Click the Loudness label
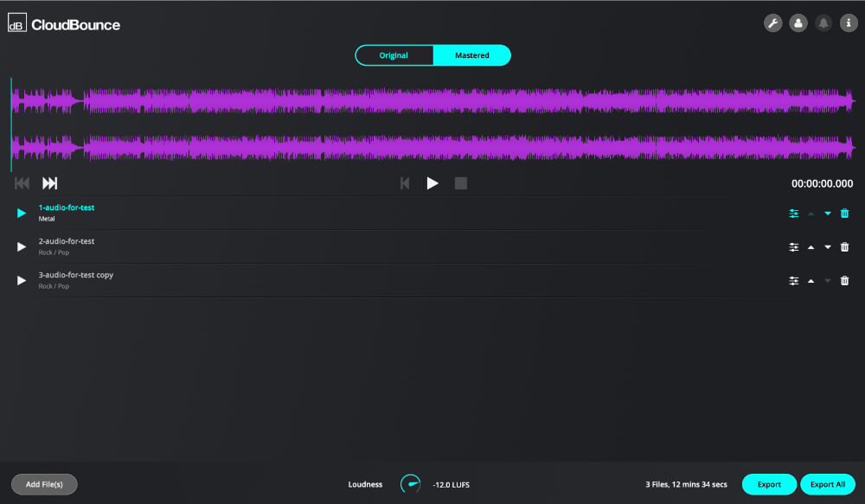The width and height of the screenshot is (865, 504). click(365, 484)
